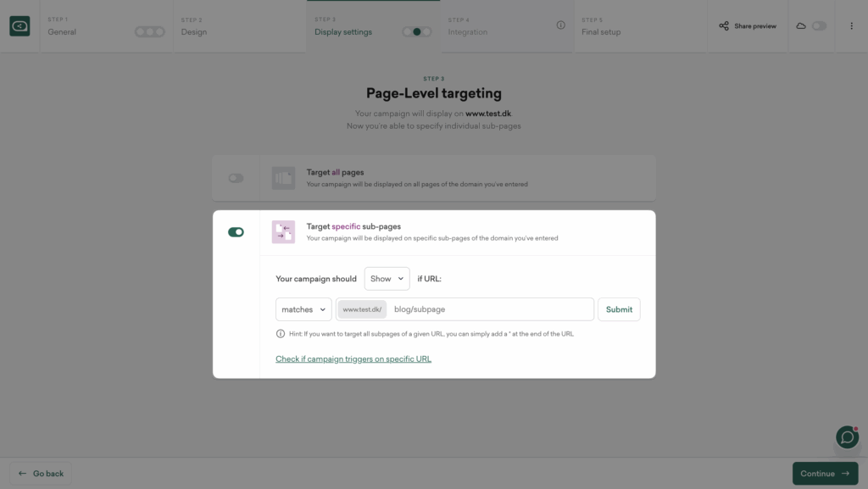868x489 pixels.
Task: Toggle the switch beside the cloud icon
Action: pos(819,25)
